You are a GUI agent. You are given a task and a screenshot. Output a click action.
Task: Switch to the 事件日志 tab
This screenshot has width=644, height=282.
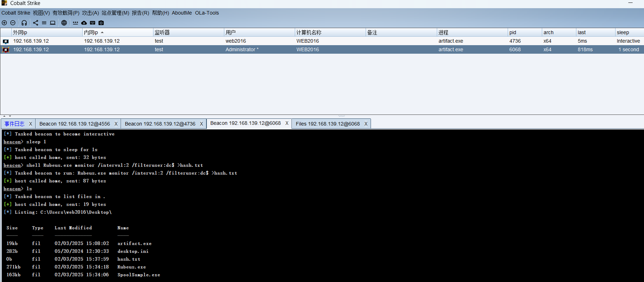pos(15,124)
